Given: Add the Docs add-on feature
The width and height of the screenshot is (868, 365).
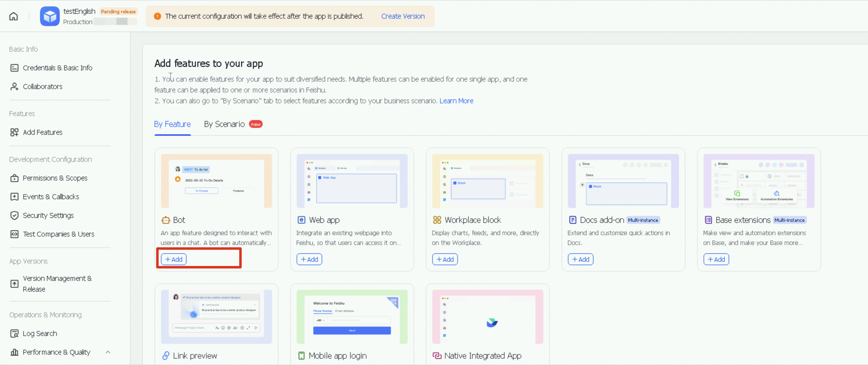Looking at the screenshot, I should [580, 259].
